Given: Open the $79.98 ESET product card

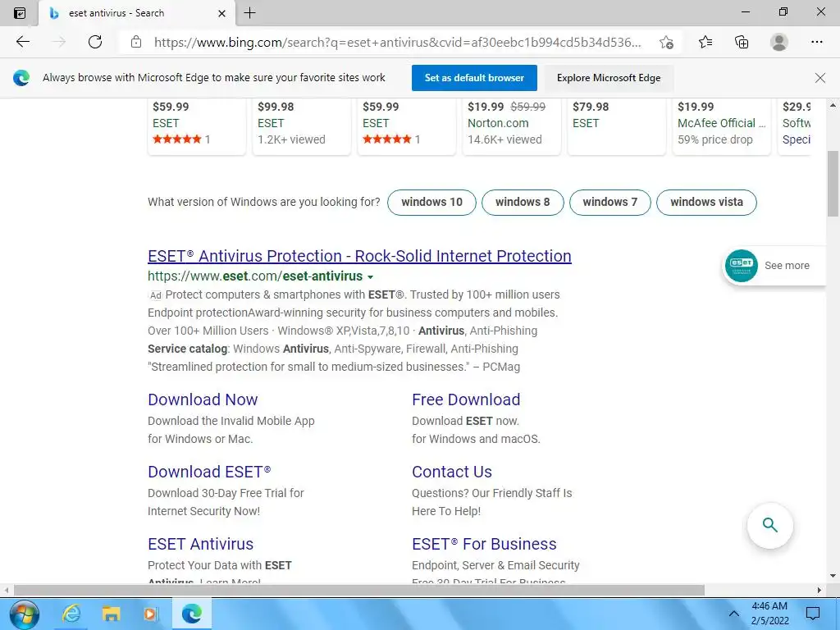Looking at the screenshot, I should click(617, 126).
